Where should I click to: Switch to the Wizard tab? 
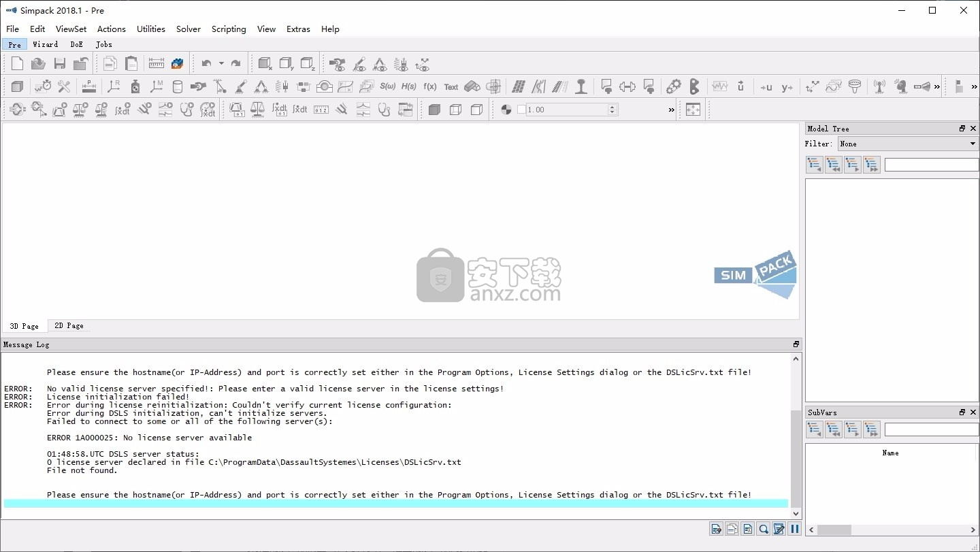[46, 44]
